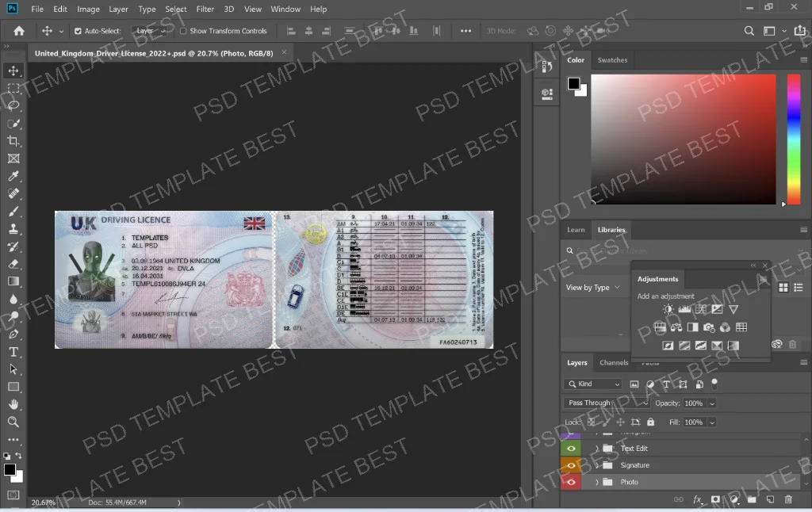
Task: Hide the Signature group layer
Action: click(571, 465)
